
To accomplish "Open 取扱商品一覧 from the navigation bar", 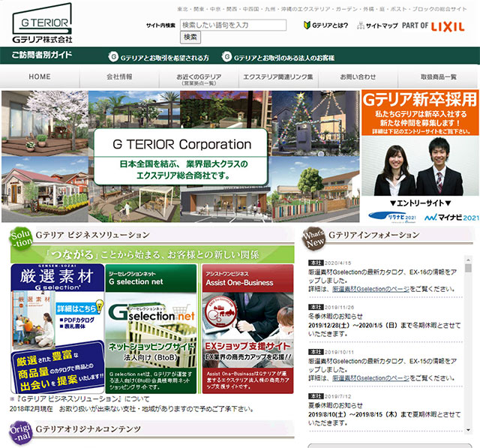I will point(438,77).
